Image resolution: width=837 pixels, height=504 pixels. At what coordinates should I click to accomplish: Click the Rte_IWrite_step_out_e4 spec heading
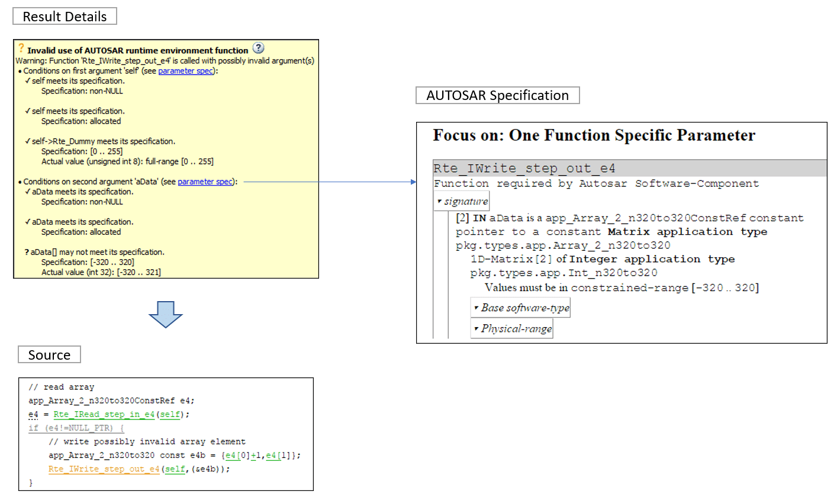524,169
